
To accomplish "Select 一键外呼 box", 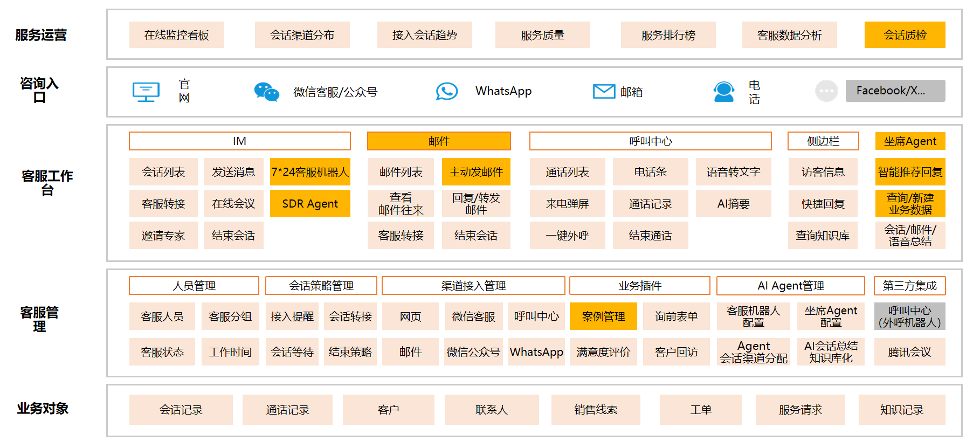I will [568, 236].
